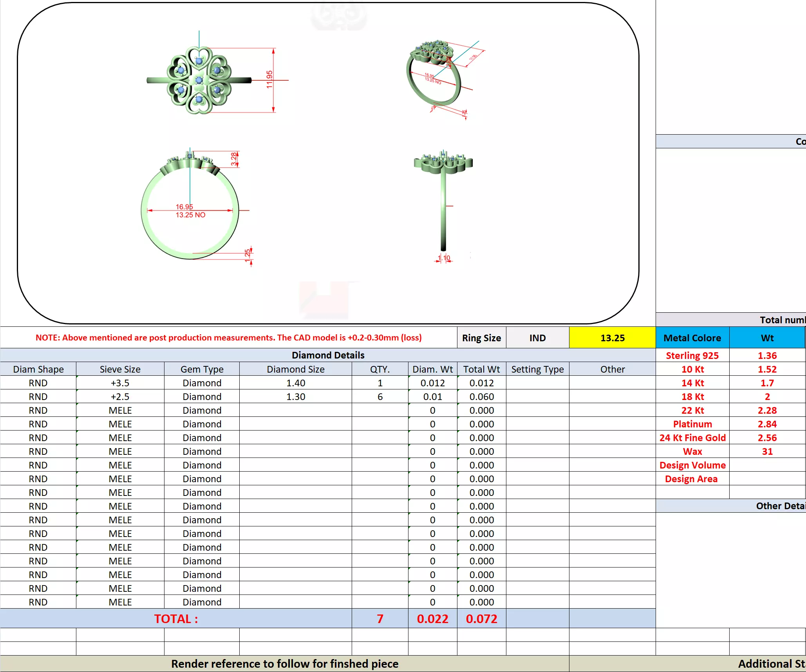806x672 pixels.
Task: Select the Diamond Details section header
Action: click(x=328, y=355)
